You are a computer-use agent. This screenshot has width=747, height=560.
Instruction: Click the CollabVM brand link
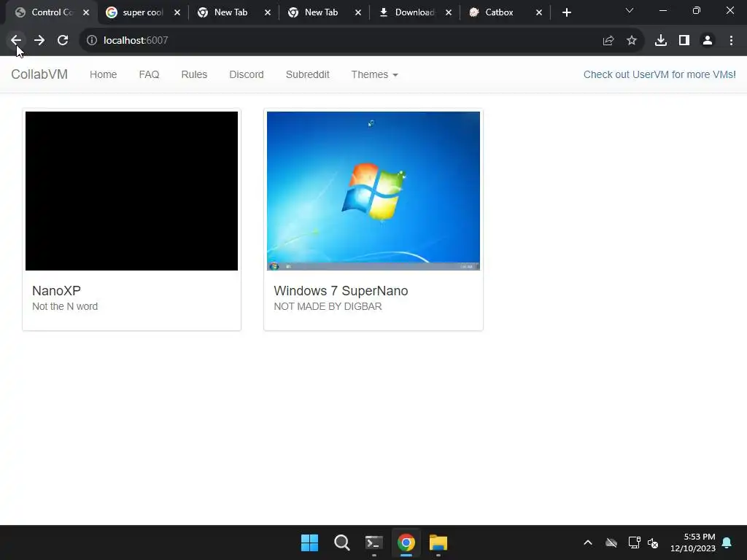click(x=39, y=74)
